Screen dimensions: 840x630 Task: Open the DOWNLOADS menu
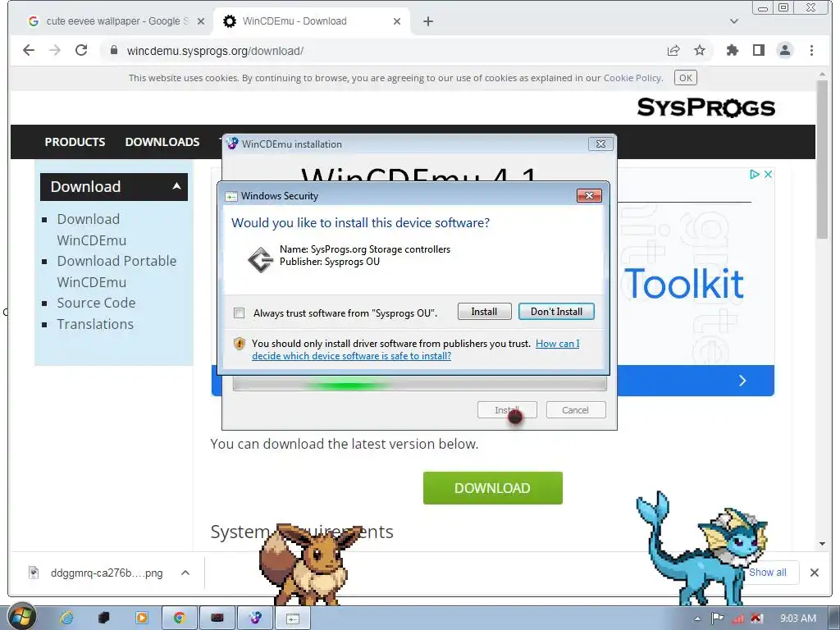tap(162, 142)
